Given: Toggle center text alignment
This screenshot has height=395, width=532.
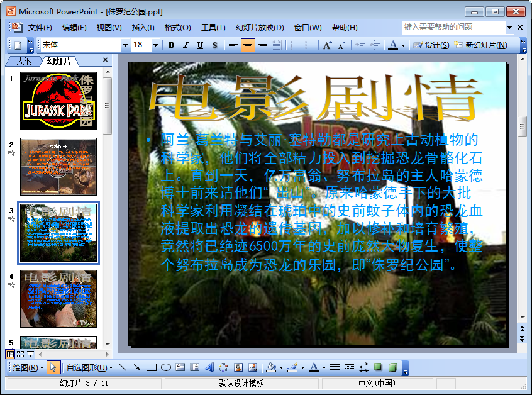Looking at the screenshot, I should (248, 45).
